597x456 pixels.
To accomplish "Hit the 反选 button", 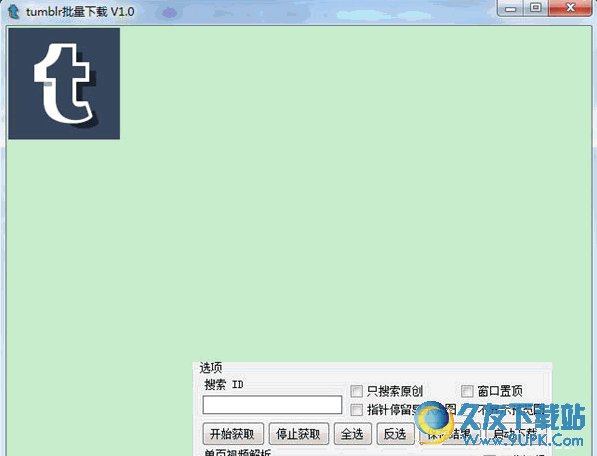I will pyautogui.click(x=395, y=434).
